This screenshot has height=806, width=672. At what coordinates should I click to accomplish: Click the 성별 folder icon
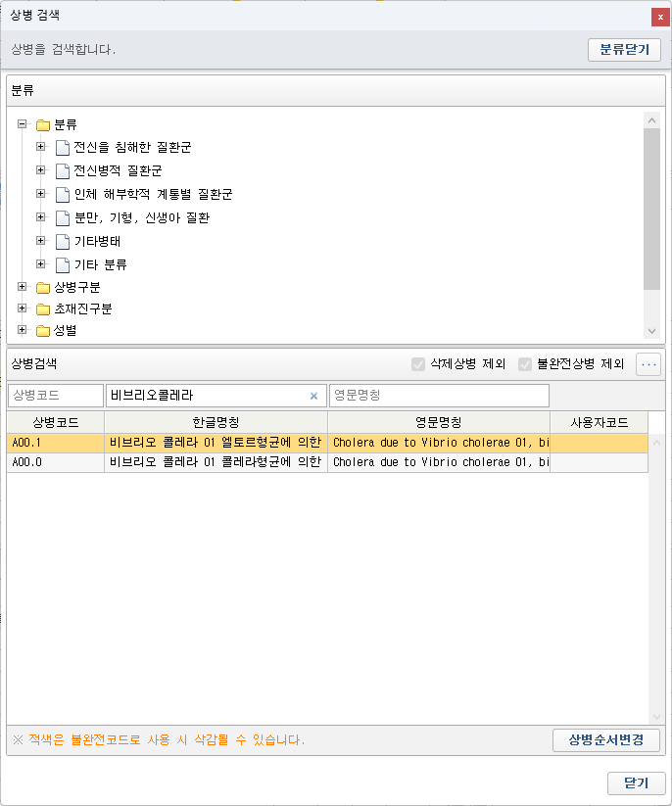(43, 331)
